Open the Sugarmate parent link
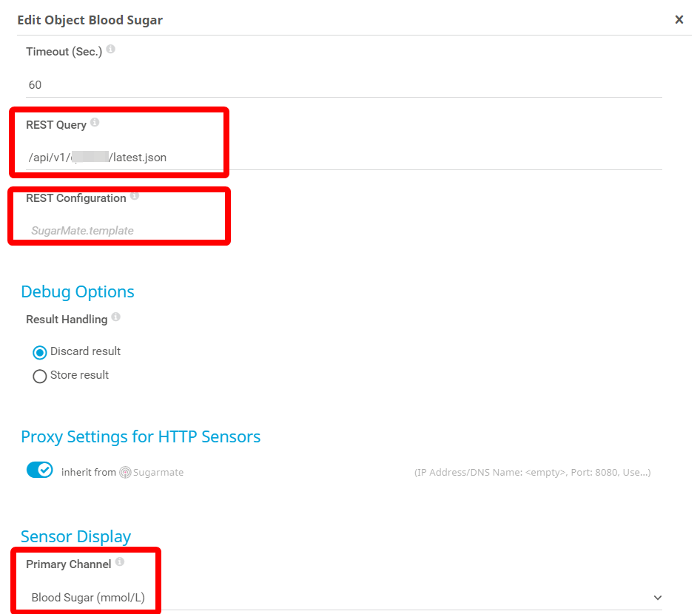The image size is (700, 614). (158, 472)
